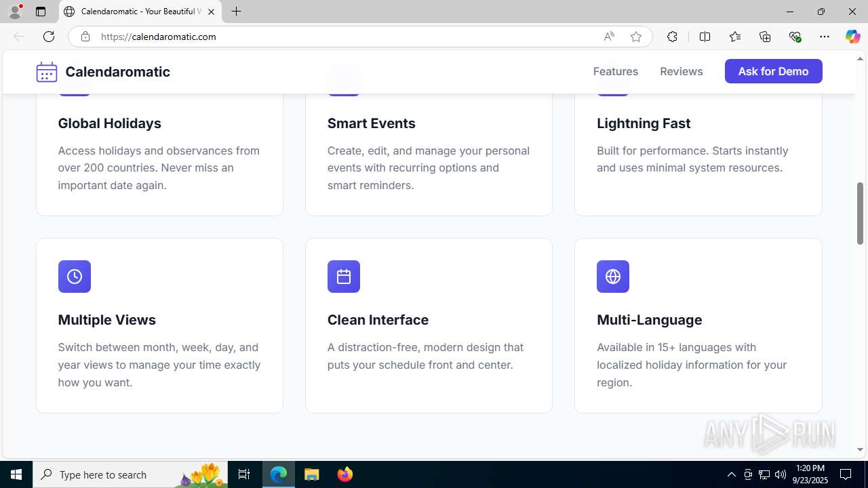868x488 pixels.
Task: Click the Global Holidays heading
Action: point(110,123)
